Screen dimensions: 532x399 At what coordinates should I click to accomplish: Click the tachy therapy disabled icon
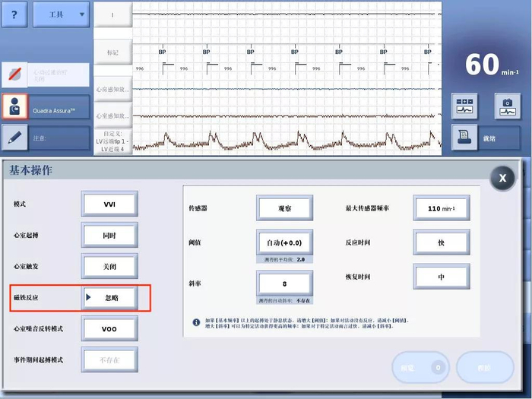pyautogui.click(x=14, y=74)
